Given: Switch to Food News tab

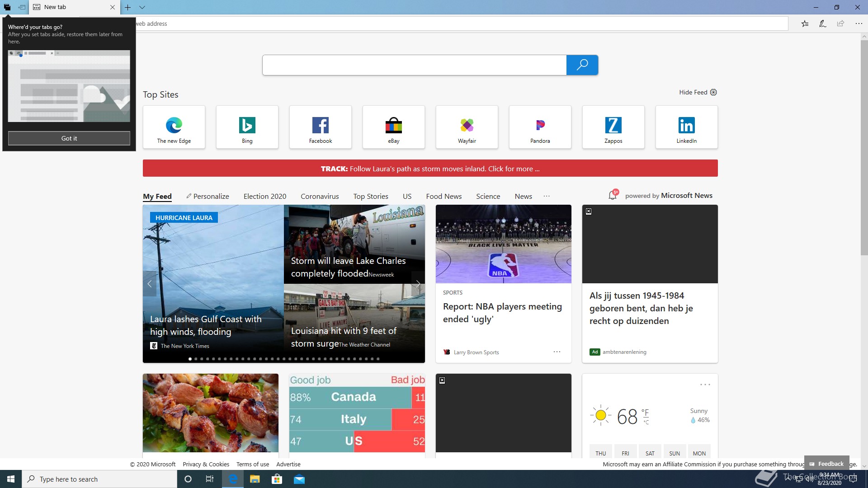Looking at the screenshot, I should (x=443, y=196).
